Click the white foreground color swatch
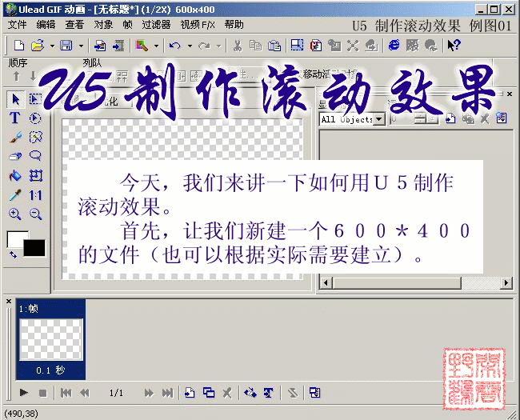This screenshot has height=420, width=520. click(x=15, y=238)
